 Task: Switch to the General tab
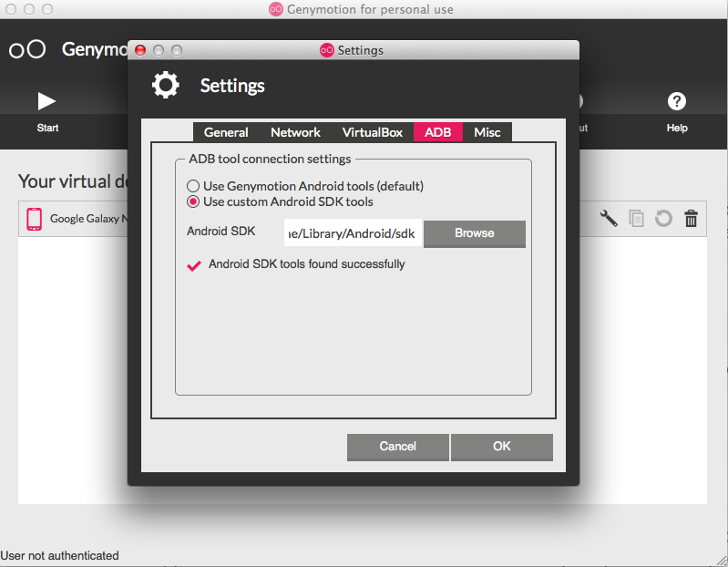pyautogui.click(x=226, y=132)
